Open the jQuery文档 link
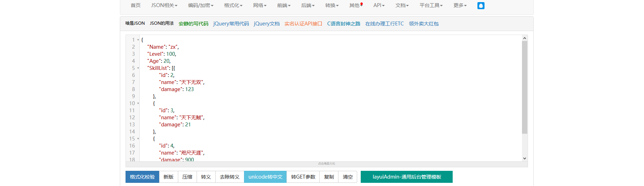The width and height of the screenshot is (644, 186). pyautogui.click(x=267, y=24)
